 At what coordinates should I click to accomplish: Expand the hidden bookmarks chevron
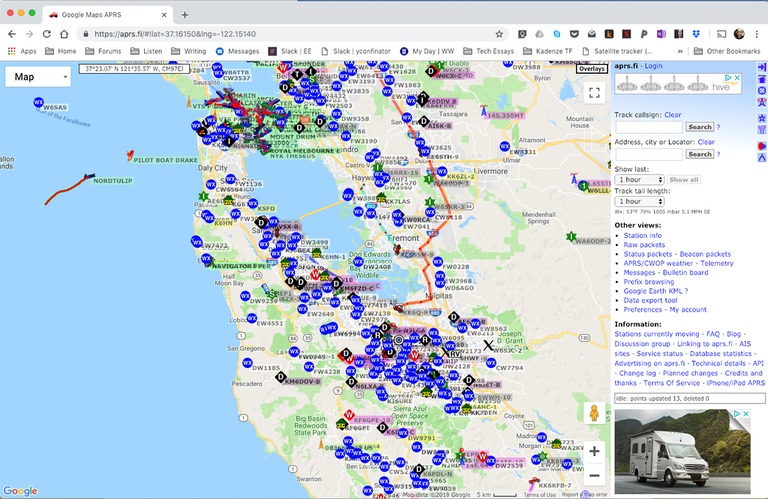pyautogui.click(x=680, y=51)
